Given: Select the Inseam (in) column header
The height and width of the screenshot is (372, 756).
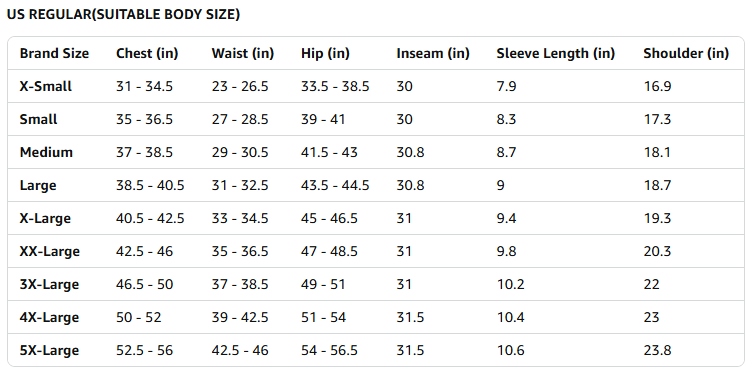Looking at the screenshot, I should click(433, 53).
